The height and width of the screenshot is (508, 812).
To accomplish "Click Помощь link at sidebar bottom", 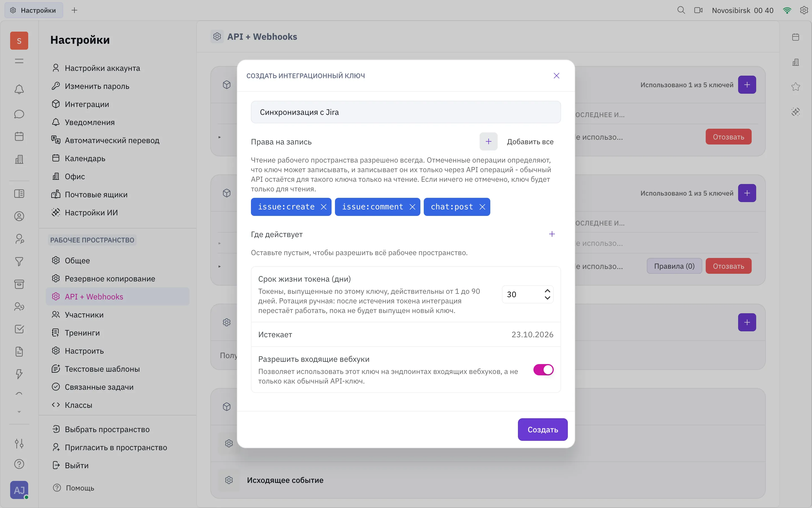I will point(80,488).
